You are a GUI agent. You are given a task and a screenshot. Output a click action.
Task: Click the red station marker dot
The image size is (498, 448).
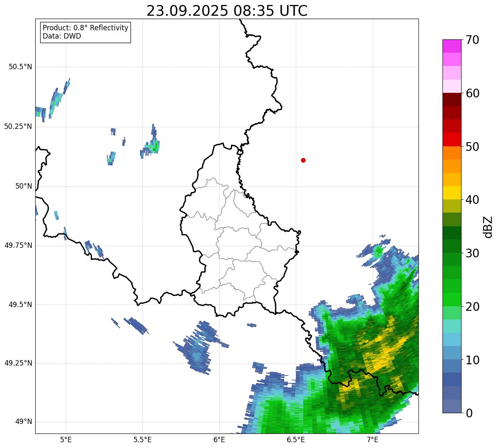click(x=303, y=160)
